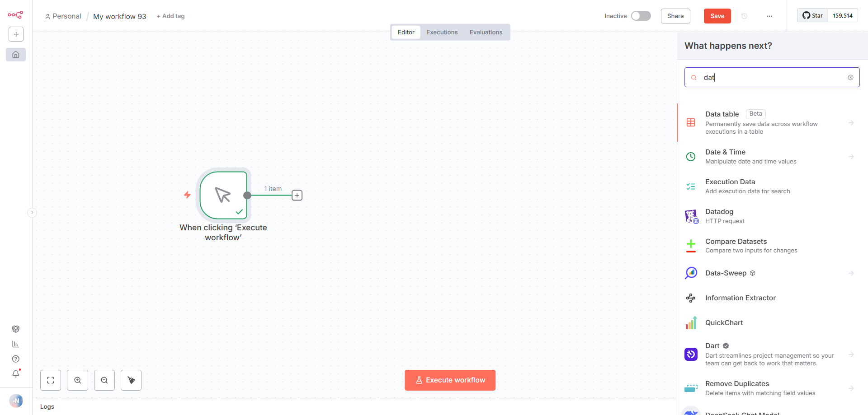
Task: Open the three-dot workflow options menu
Action: (x=769, y=16)
